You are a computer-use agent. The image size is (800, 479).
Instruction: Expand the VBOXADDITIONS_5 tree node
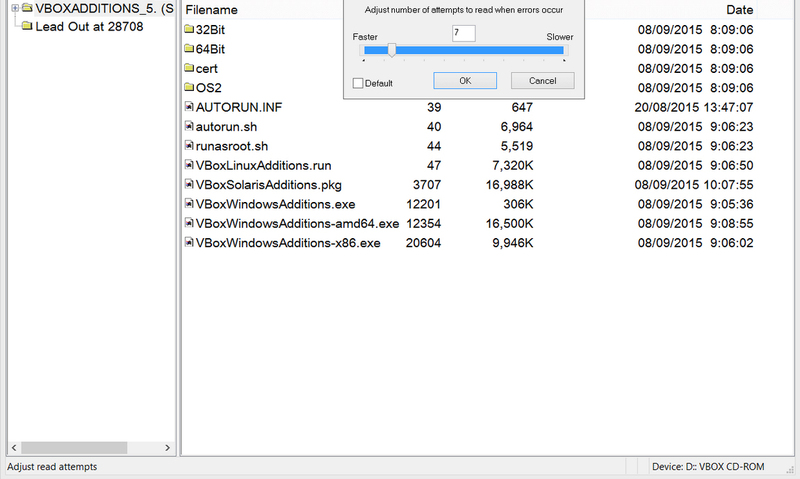(15, 8)
